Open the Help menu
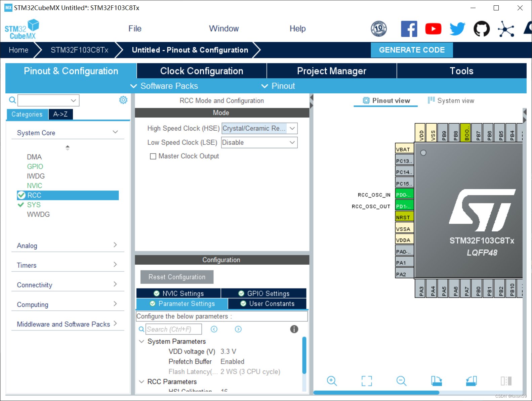 [297, 29]
